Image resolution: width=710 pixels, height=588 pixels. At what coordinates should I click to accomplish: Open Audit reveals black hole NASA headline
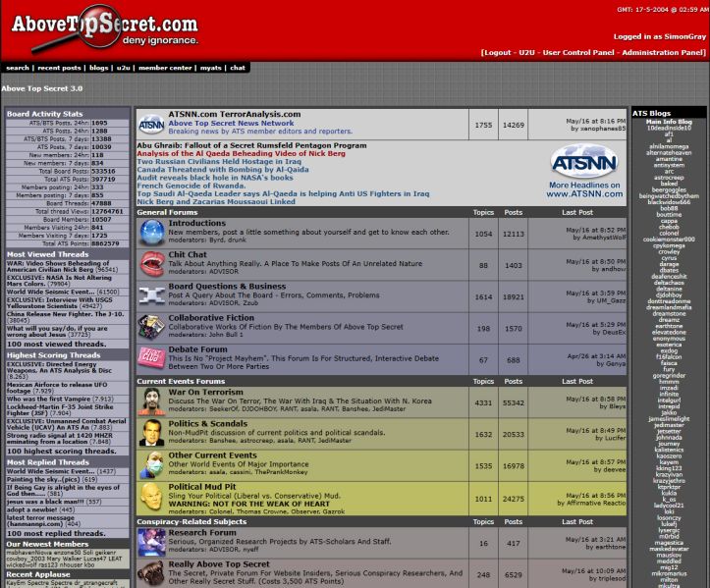[215, 178]
